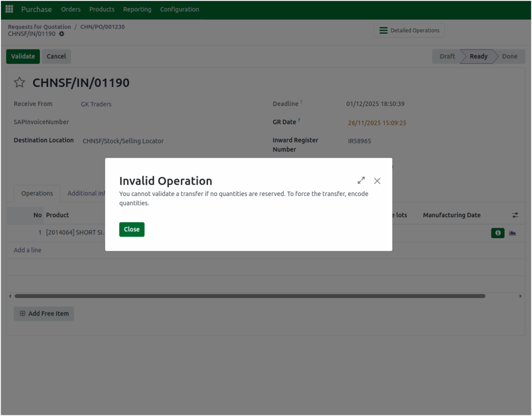
Task: Close the Invalid Operation dialog via Close button
Action: [x=131, y=229]
